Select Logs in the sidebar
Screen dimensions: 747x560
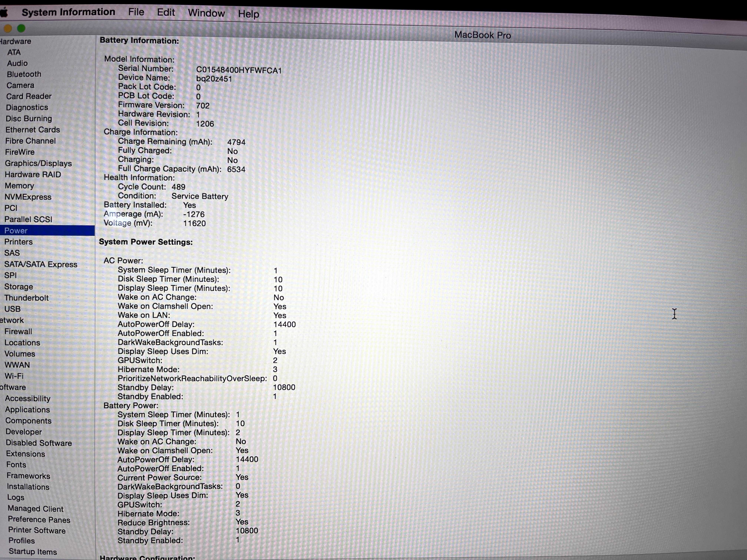(16, 498)
